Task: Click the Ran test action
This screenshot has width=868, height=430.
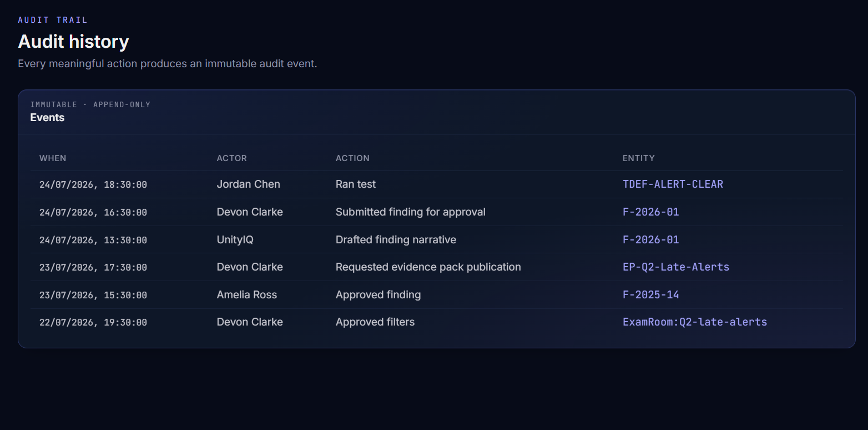Action: pos(356,184)
